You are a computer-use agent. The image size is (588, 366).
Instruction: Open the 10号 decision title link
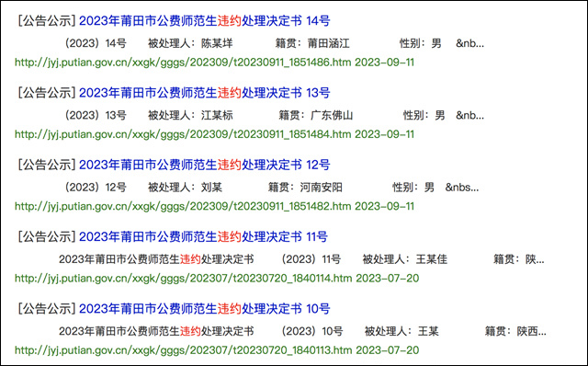[204, 309]
